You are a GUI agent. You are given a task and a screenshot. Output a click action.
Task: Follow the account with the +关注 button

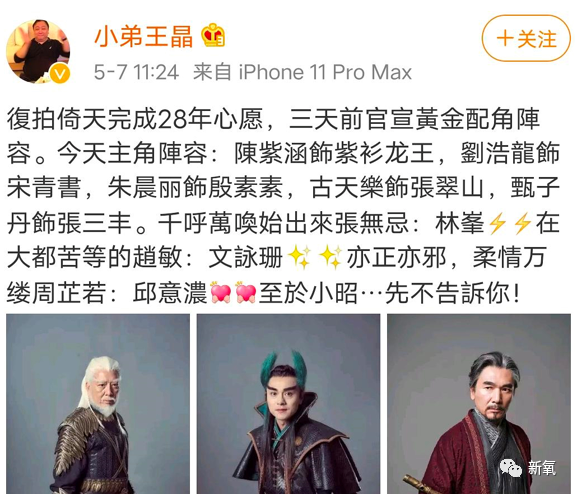[x=526, y=39]
